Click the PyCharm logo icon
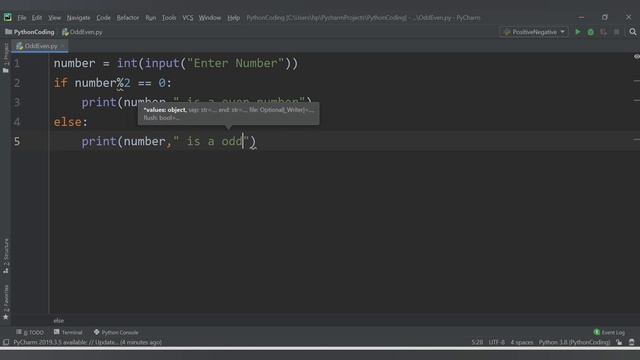Screen dimensions: 640x360 pyautogui.click(x=7, y=17)
